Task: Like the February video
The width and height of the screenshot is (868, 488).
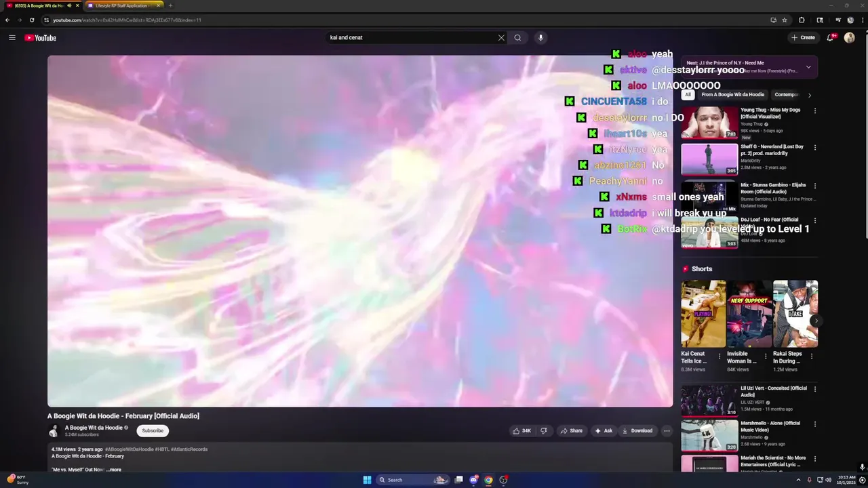Action: 522,430
